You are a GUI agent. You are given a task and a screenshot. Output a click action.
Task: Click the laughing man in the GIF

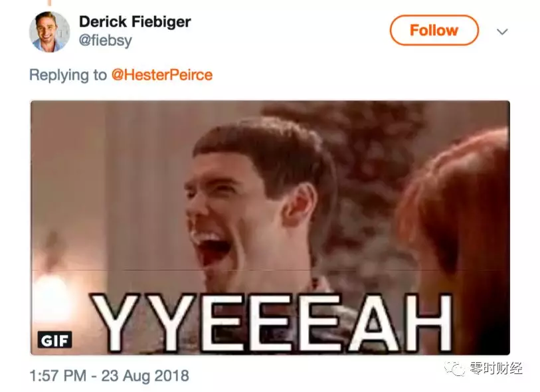[x=255, y=207]
